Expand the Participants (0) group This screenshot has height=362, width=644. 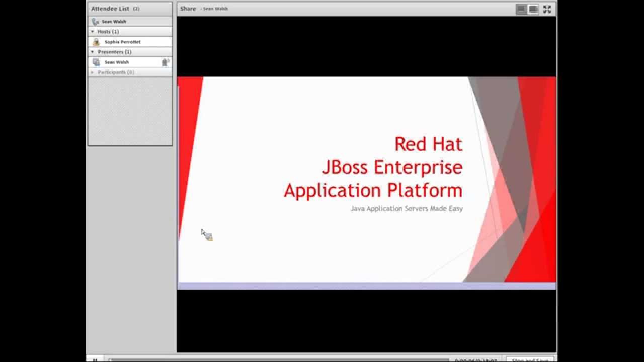(x=93, y=72)
